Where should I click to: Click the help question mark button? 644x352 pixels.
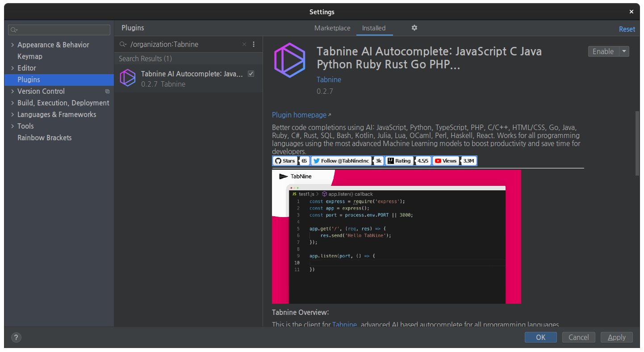point(17,337)
